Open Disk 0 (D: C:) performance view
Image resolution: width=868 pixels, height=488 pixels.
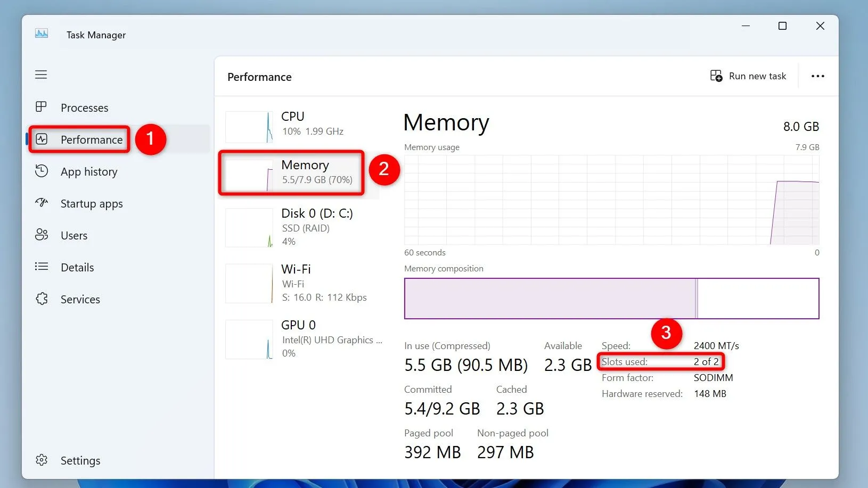[x=316, y=227]
